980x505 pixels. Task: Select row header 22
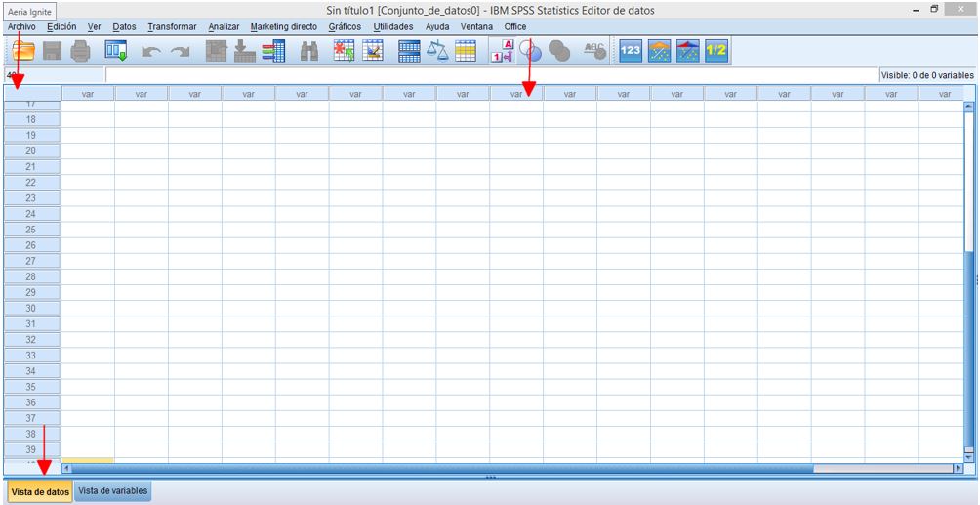[32, 182]
